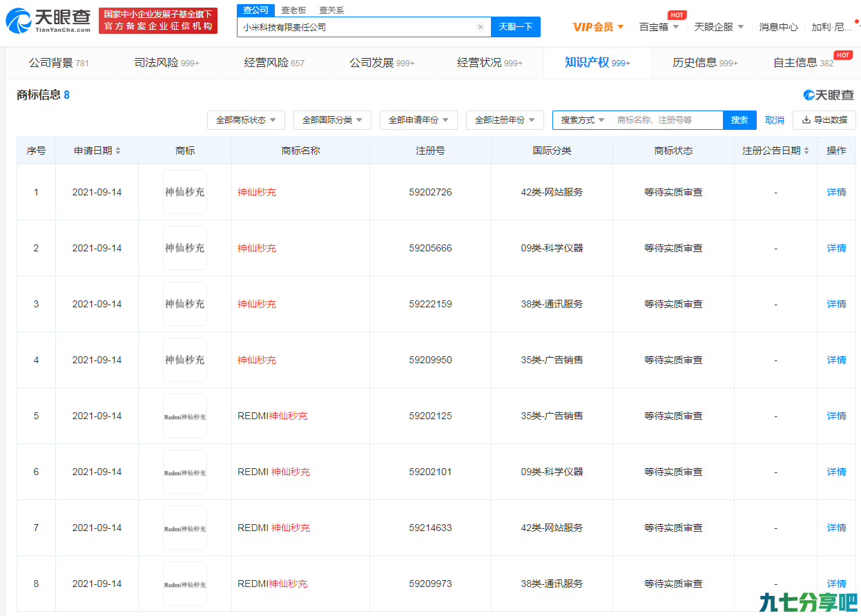861x616 pixels.
Task: Expand the 全部国际分类 filter dropdown
Action: (x=333, y=119)
